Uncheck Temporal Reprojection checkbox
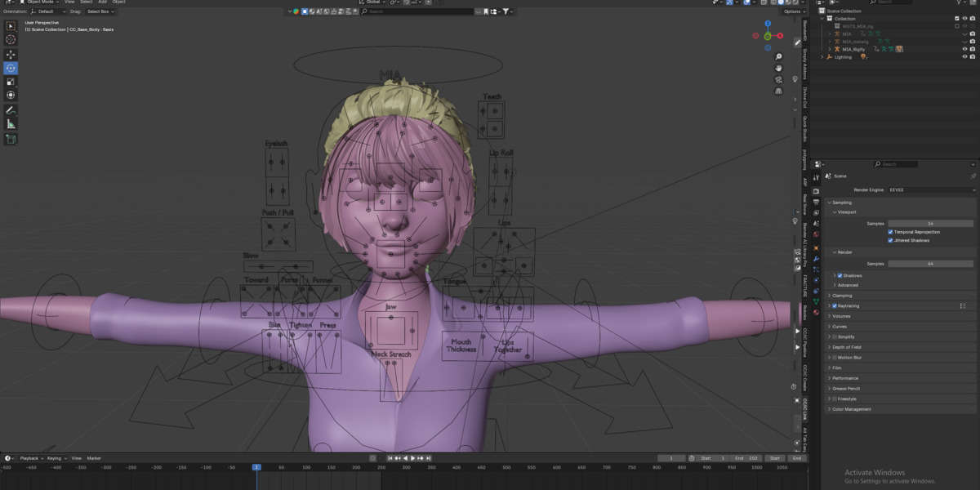Screen dimensions: 980x490 [890, 232]
